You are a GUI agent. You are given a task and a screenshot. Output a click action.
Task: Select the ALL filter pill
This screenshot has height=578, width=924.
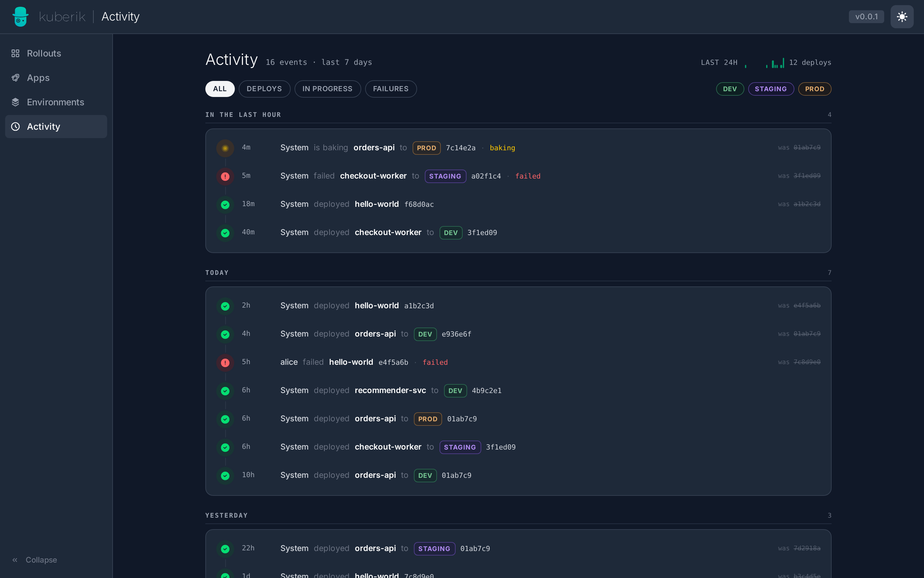220,89
